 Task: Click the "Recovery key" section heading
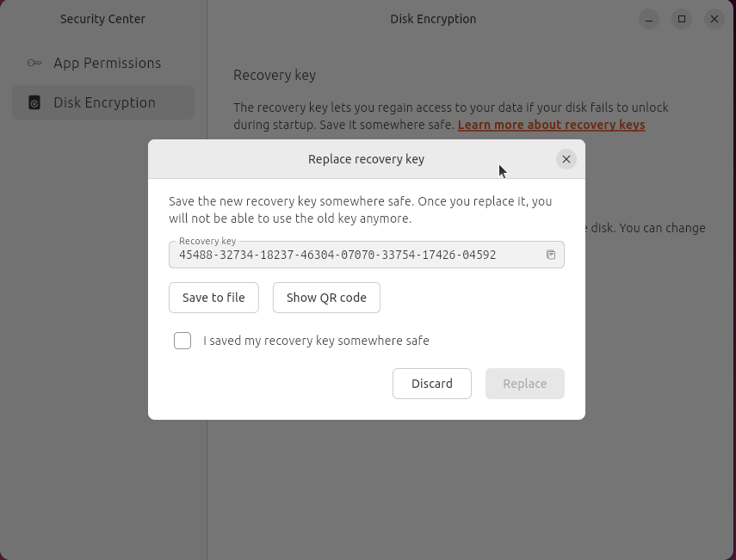click(275, 76)
